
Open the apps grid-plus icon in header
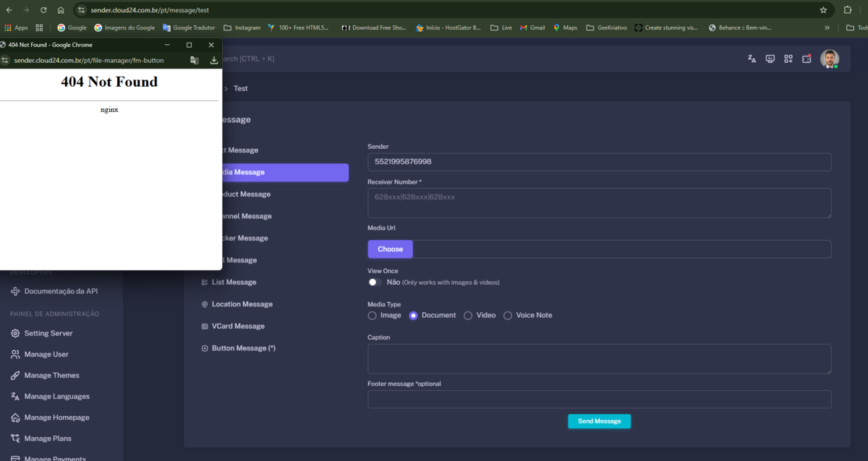788,59
